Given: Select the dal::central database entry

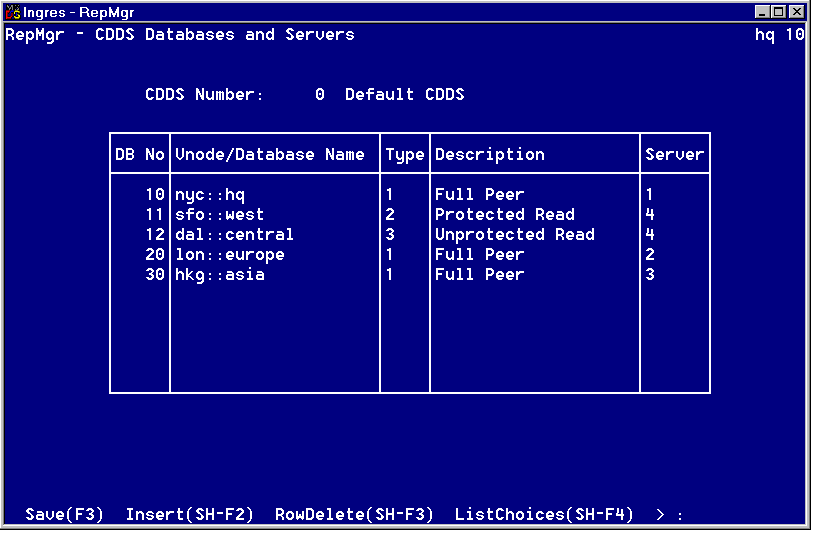Looking at the screenshot, I should coord(234,234).
